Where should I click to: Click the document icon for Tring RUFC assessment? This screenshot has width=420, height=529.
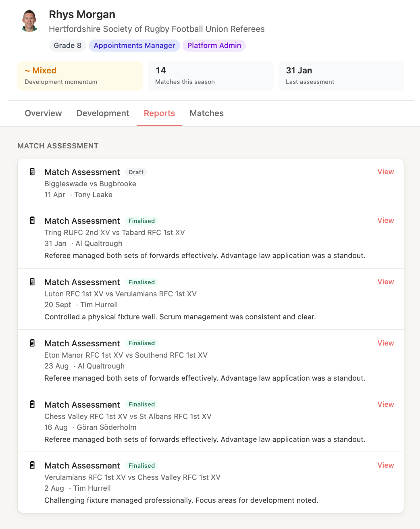click(x=32, y=221)
